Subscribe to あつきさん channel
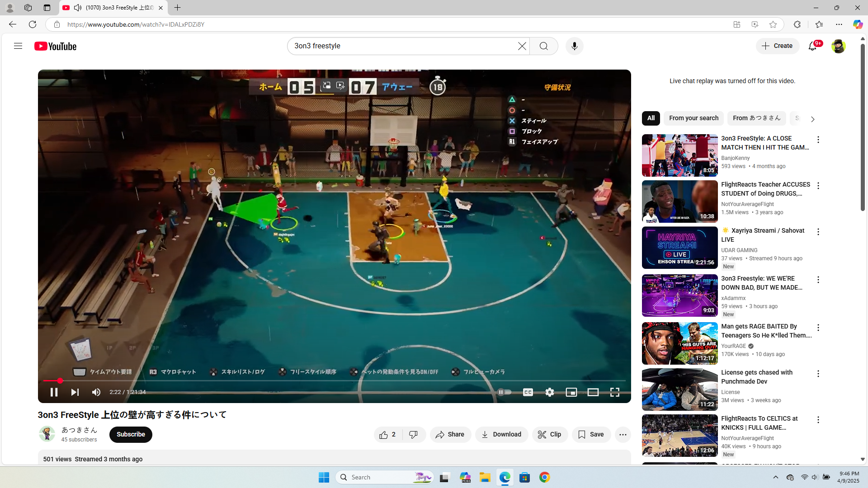 point(131,435)
